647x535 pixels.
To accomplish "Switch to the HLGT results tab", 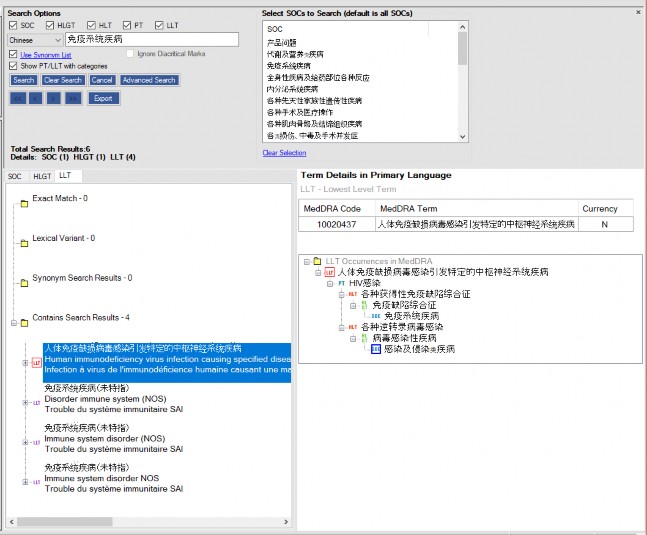I will [42, 176].
